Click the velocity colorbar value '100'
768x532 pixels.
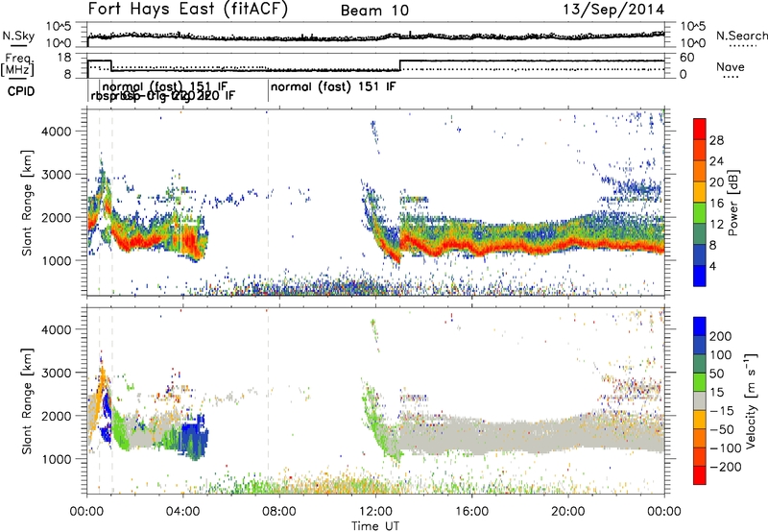(x=721, y=355)
